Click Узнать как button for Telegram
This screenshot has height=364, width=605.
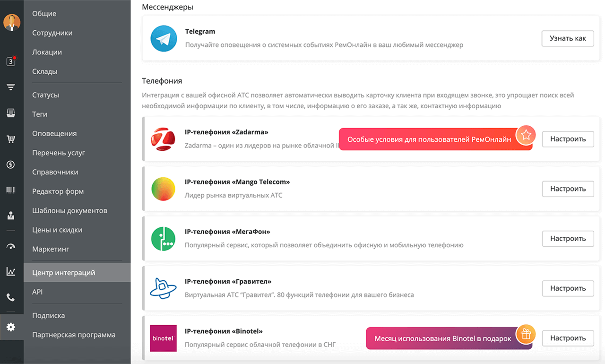point(568,38)
